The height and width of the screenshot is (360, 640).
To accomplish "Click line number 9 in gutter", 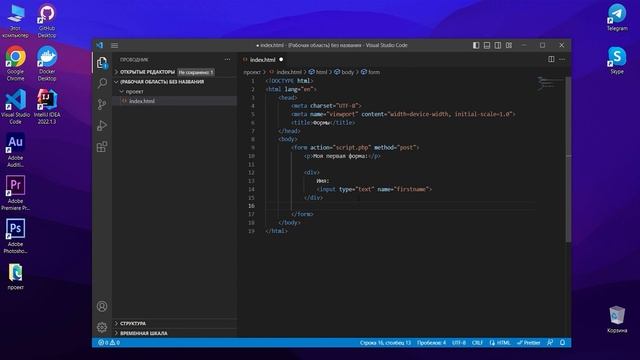I will pos(253,147).
